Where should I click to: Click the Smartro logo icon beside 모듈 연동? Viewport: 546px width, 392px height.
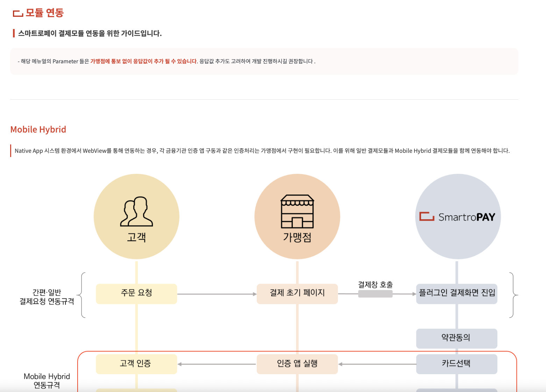(18, 13)
